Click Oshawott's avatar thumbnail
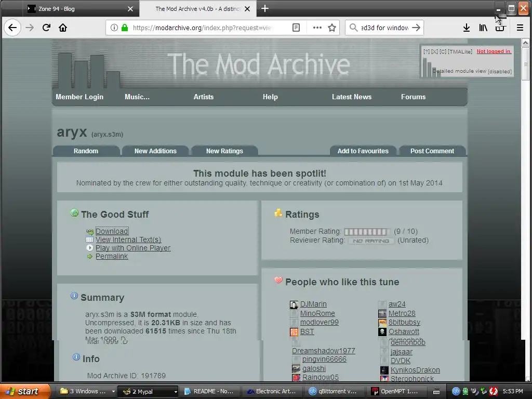The image size is (532, 399). [x=382, y=332]
